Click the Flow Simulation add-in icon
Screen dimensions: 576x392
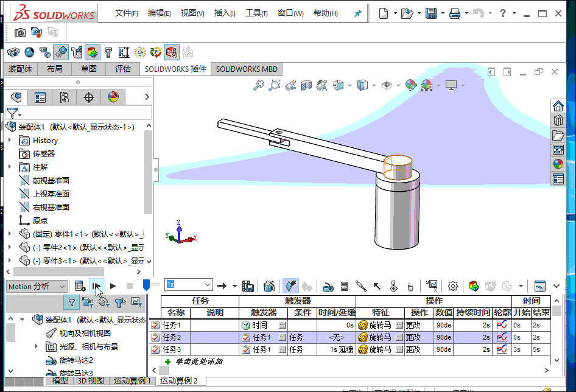(140, 52)
